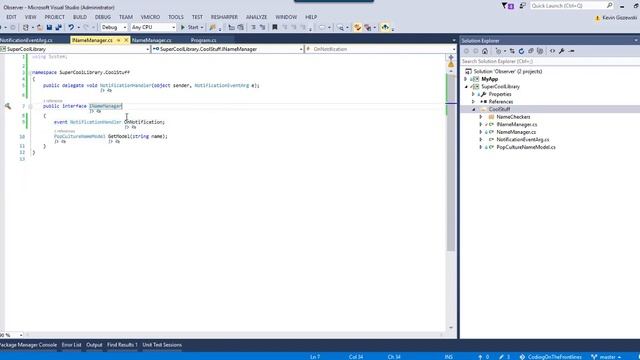Click the Save file toolbar icon
Viewport: 640px width, 360px height.
[x=49, y=27]
